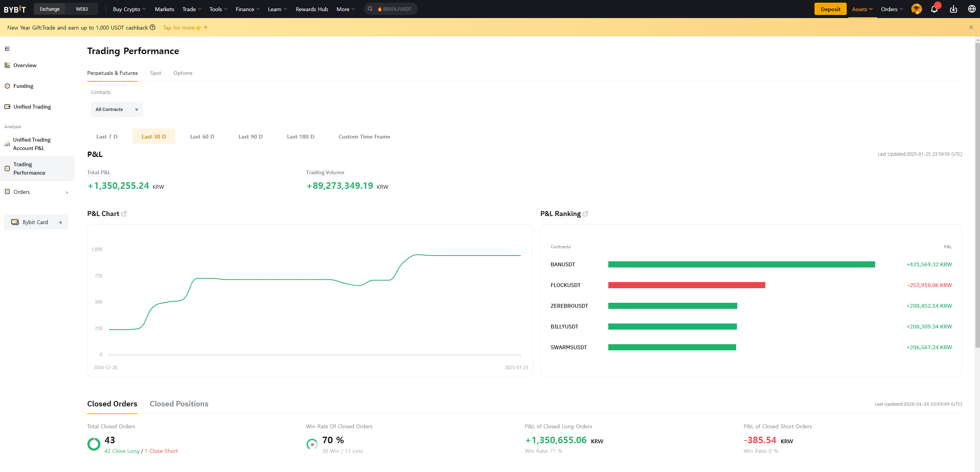Open Rewards Hub
This screenshot has width=980, height=472.
312,9
